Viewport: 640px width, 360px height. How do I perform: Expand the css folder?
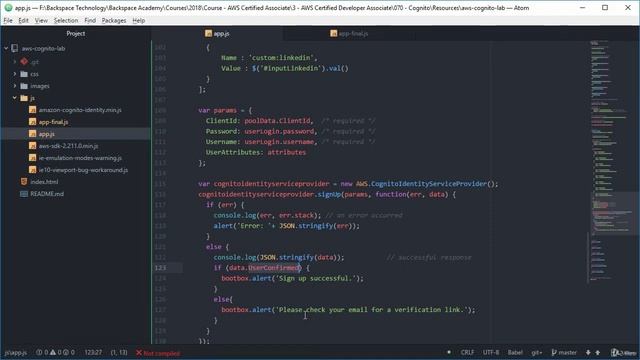click(15, 74)
